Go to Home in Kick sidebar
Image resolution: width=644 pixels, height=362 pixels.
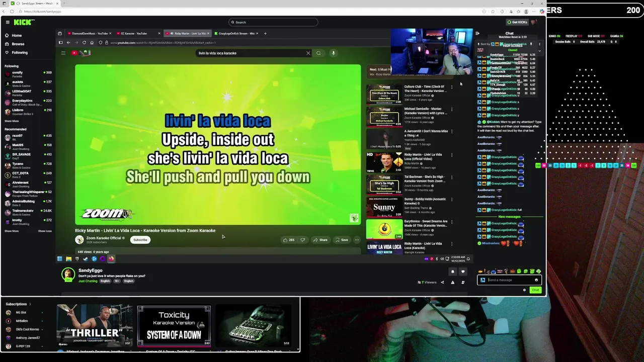(x=17, y=36)
